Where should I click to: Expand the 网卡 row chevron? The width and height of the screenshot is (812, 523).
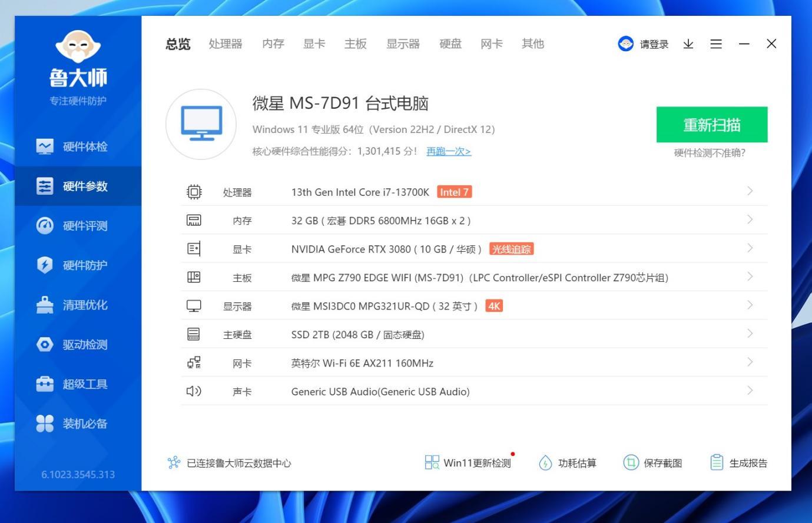point(750,362)
